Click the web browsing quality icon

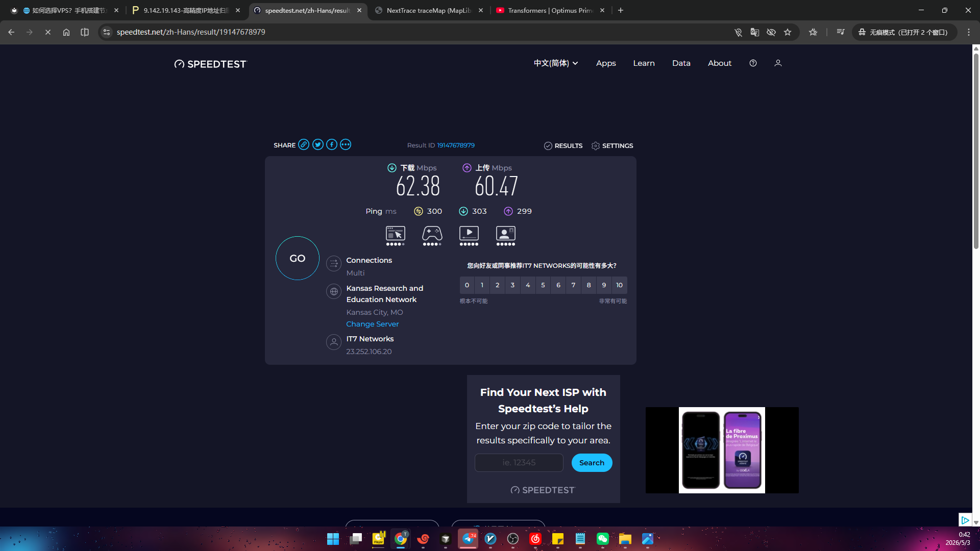click(396, 234)
